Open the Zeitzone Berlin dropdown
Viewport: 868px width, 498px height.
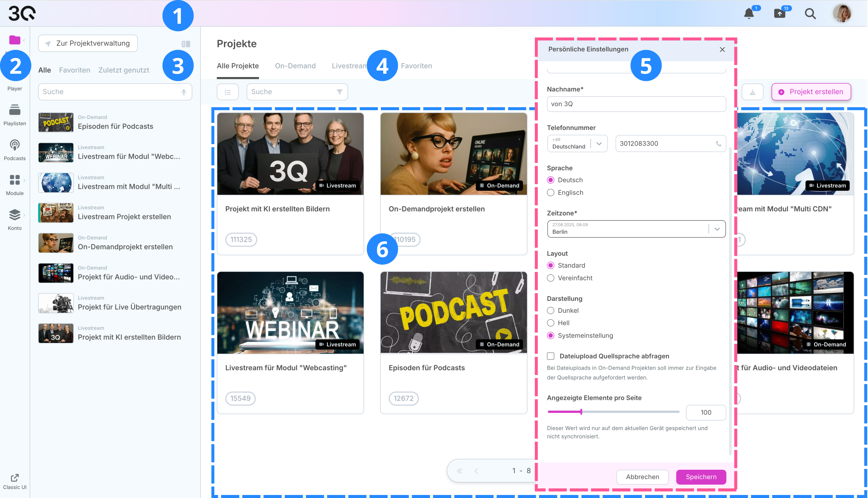(717, 229)
